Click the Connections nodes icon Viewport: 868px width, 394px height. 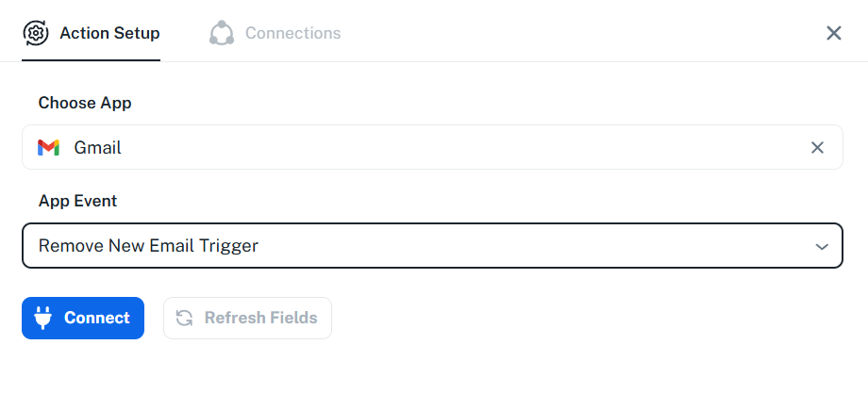(222, 33)
